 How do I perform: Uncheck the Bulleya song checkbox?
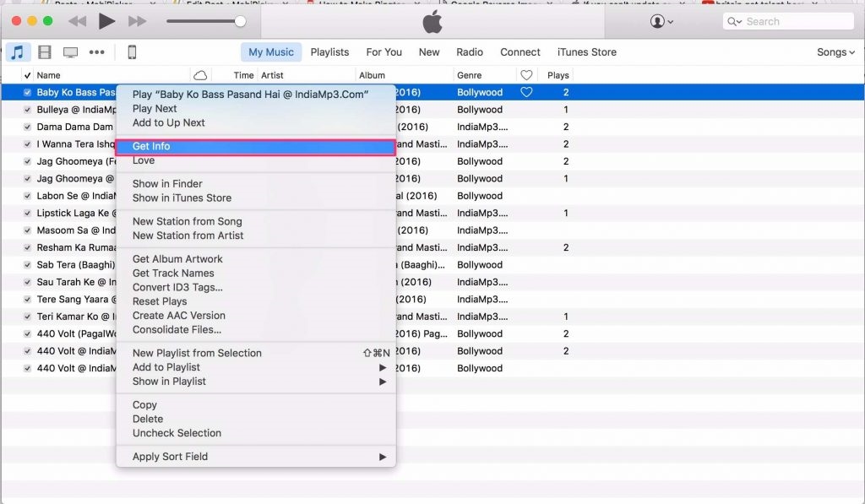coord(27,110)
